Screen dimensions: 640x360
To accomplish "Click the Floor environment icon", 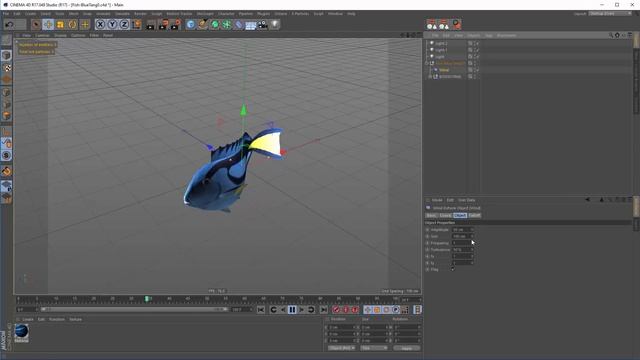I will tap(251, 24).
